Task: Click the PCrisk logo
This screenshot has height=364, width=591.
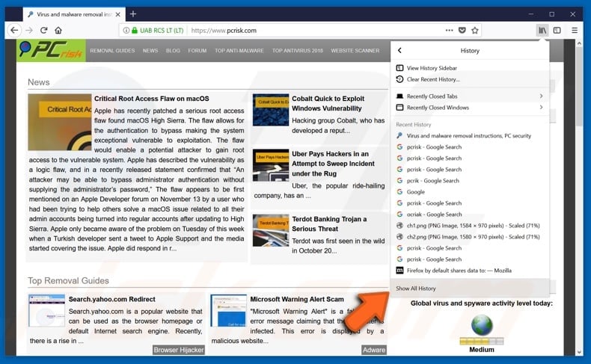Action: click(x=51, y=50)
